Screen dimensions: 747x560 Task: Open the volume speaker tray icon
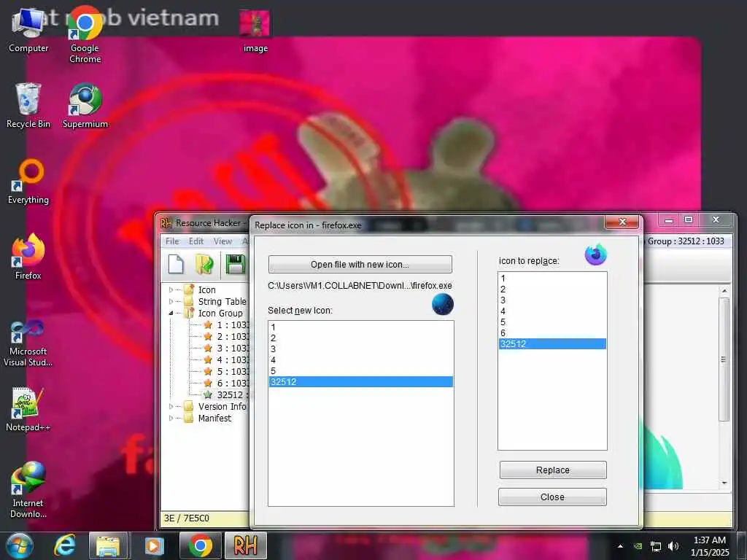(x=673, y=546)
